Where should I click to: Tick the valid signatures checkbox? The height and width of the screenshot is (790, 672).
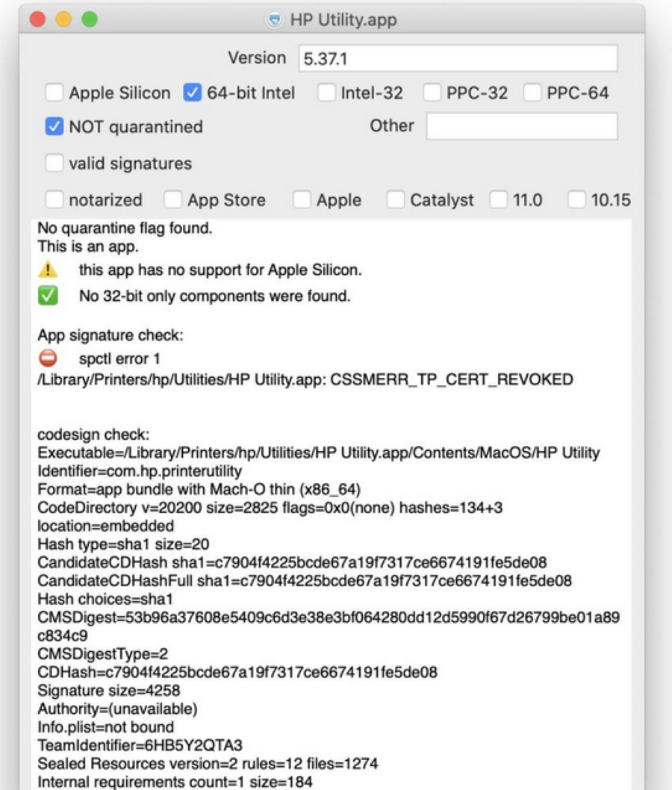(x=55, y=164)
